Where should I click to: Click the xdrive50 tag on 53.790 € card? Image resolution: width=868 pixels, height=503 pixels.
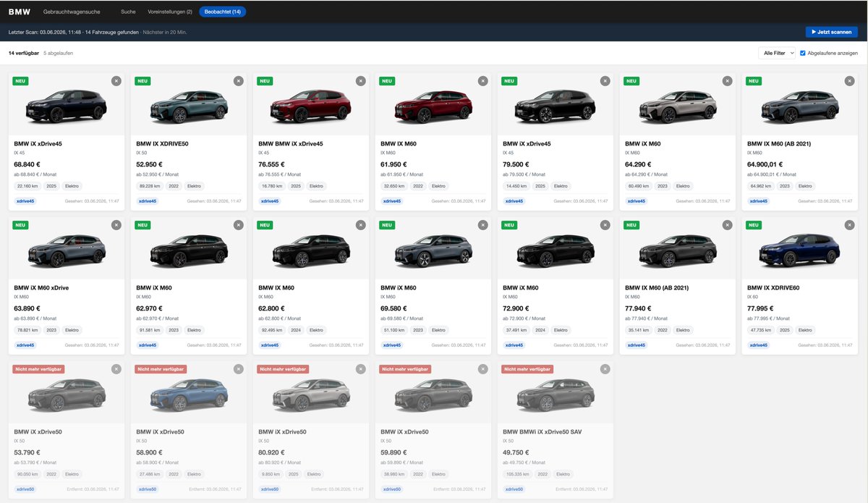click(x=26, y=489)
